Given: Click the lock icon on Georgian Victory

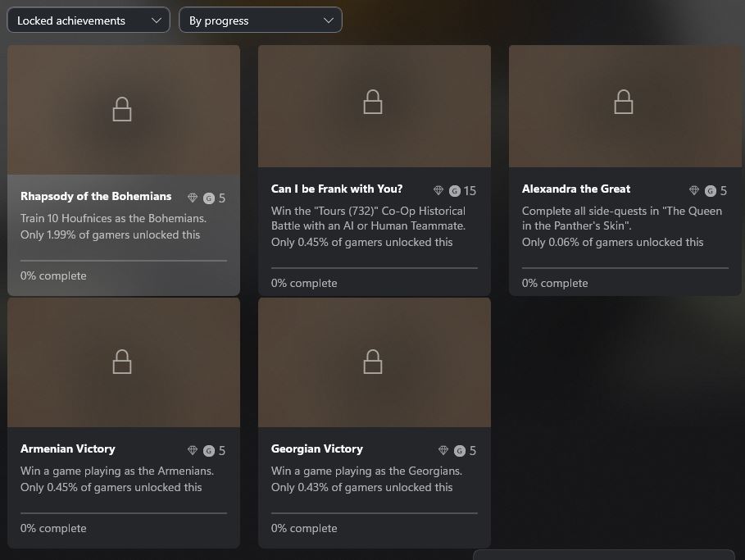Looking at the screenshot, I should [373, 361].
